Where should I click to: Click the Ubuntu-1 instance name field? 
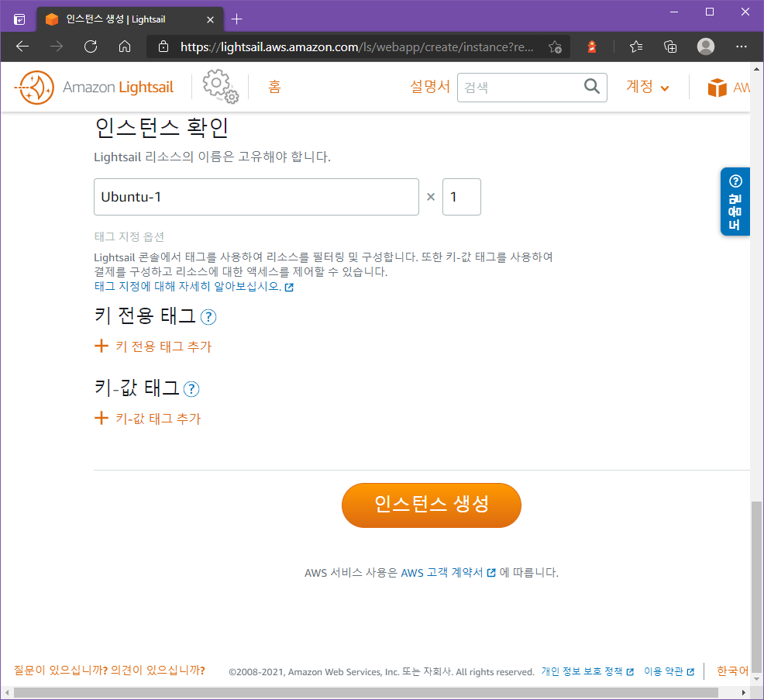point(256,197)
